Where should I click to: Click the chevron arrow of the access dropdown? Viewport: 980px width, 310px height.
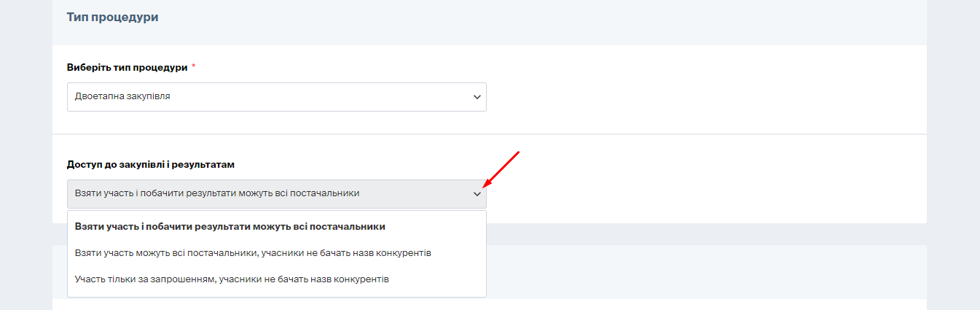477,194
